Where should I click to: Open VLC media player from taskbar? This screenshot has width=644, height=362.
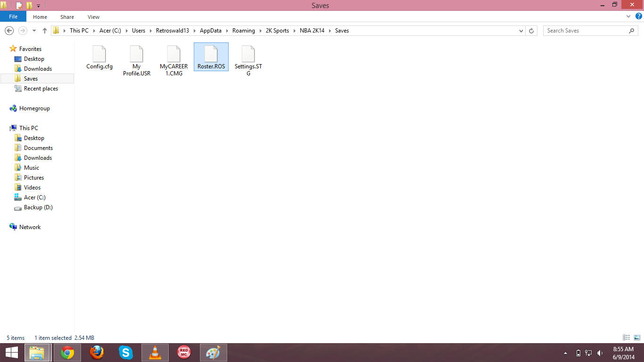click(x=155, y=353)
